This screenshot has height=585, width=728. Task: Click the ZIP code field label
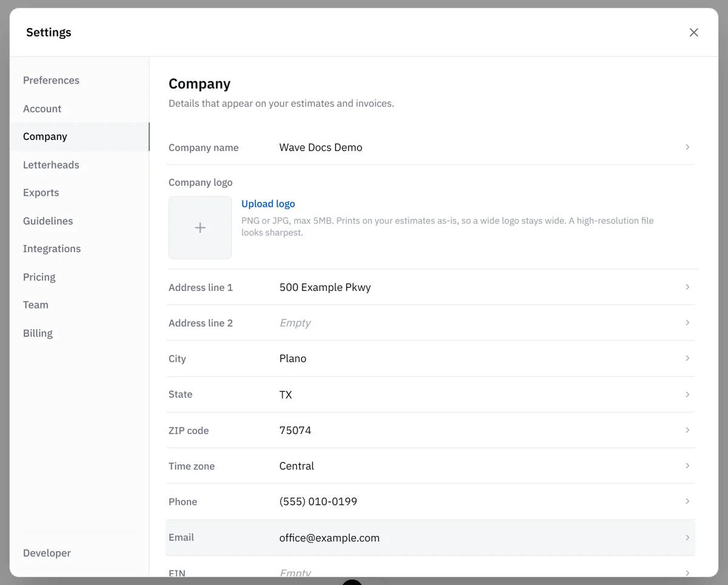pos(189,430)
